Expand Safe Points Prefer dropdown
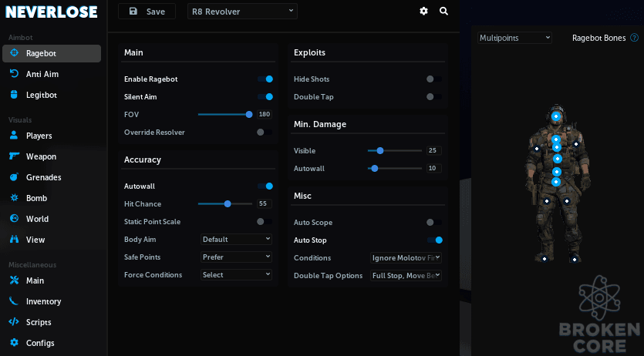 236,257
